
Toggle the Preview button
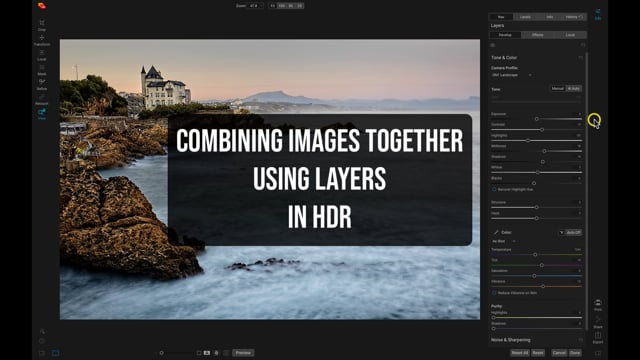coord(243,353)
